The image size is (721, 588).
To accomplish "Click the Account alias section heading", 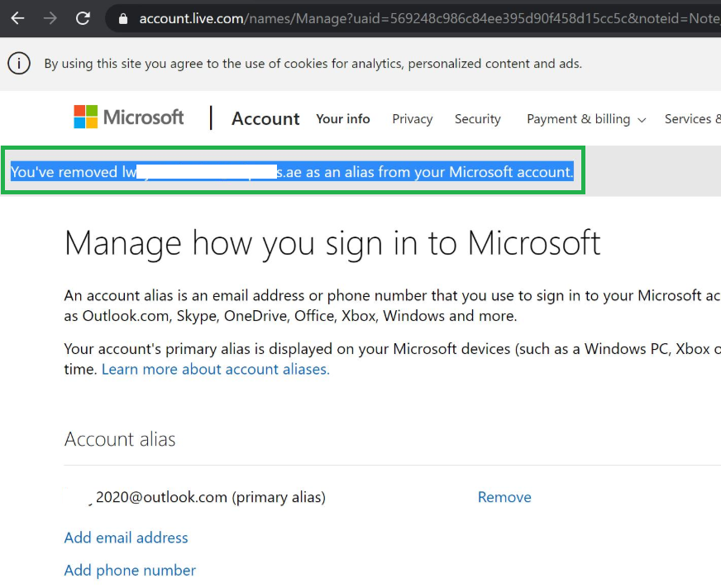I will coord(120,439).
